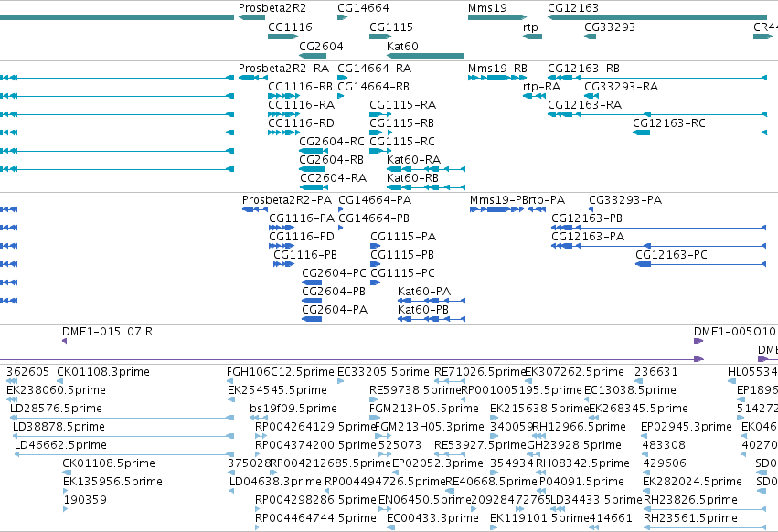This screenshot has width=778, height=532.
Task: Select the rtp gene label
Action: pyautogui.click(x=530, y=27)
